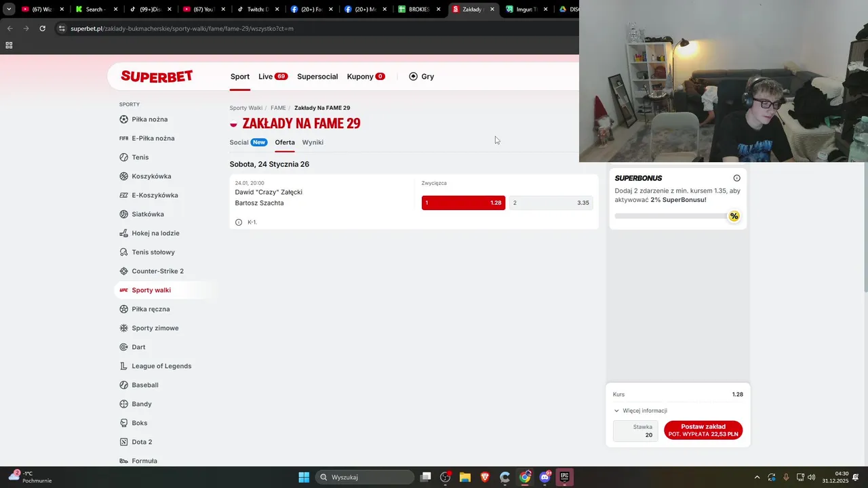Go to Supersocial section
The image size is (868, 488).
point(317,77)
